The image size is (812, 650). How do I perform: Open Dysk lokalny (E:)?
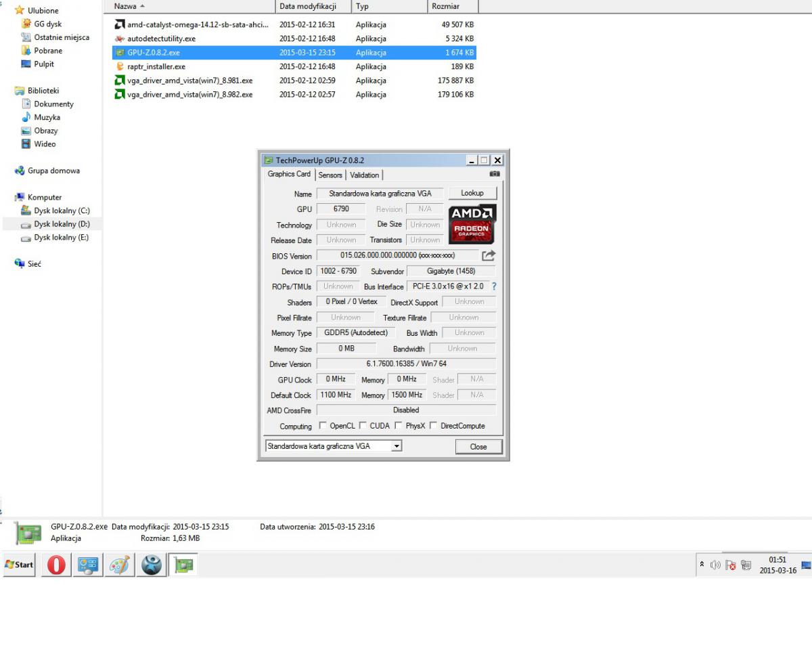(x=55, y=238)
